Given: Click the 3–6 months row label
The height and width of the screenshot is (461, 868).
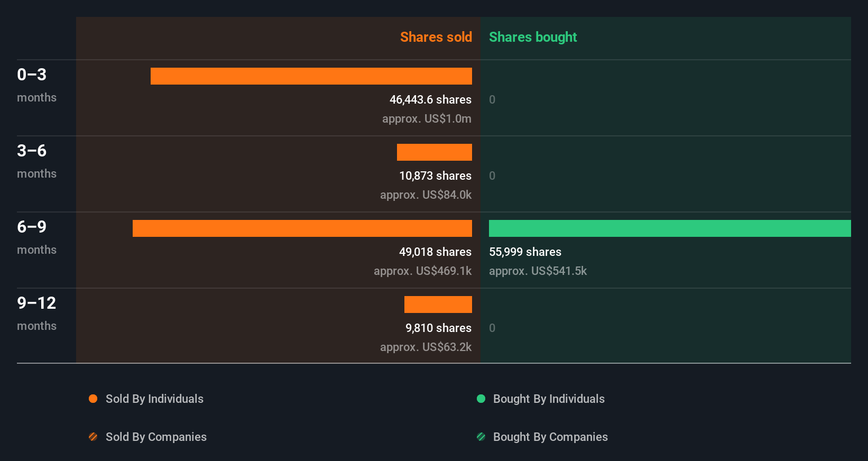Looking at the screenshot, I should pyautogui.click(x=36, y=161).
